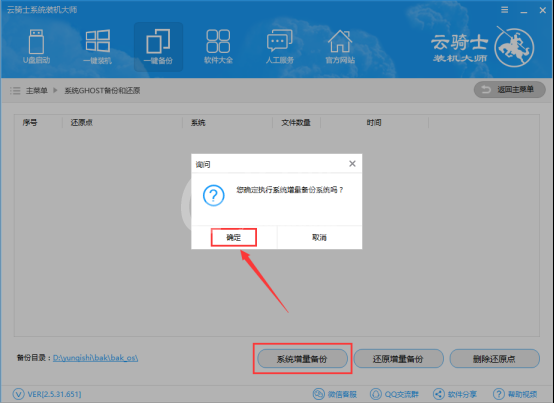
Task: Click the 序号 column header
Action: pos(30,123)
